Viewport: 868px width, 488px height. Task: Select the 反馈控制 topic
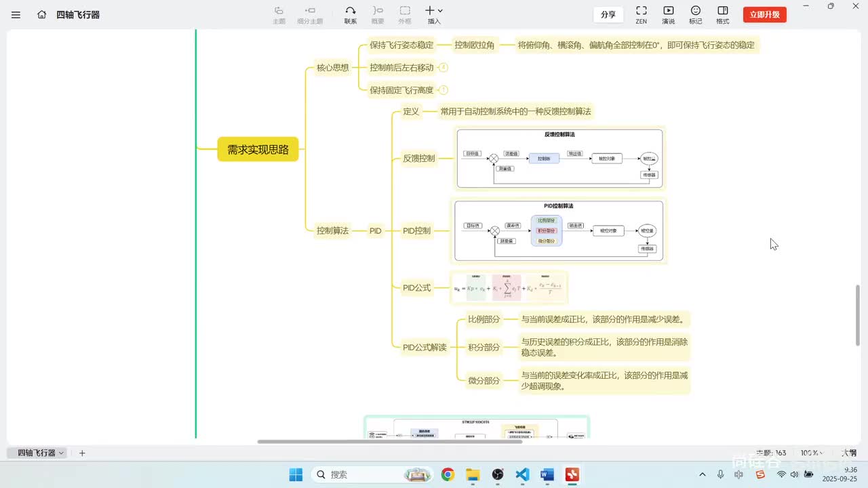click(419, 159)
